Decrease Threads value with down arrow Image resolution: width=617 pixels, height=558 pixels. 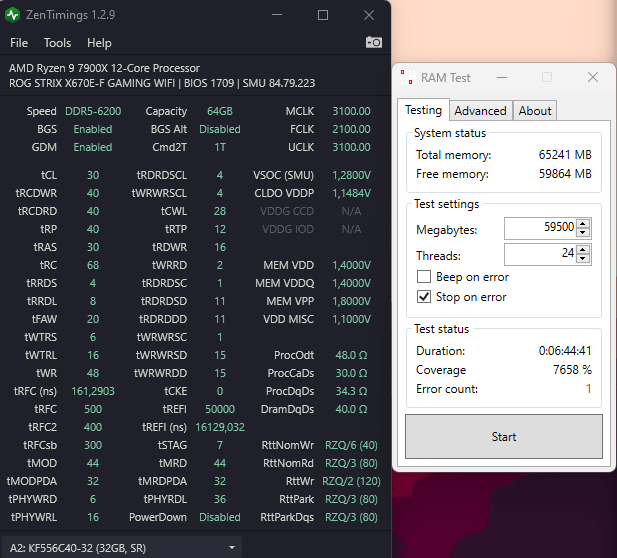583,258
